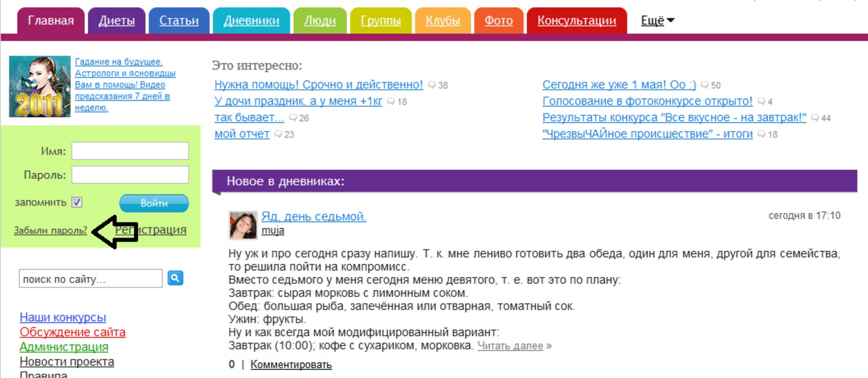This screenshot has width=868, height=378.
Task: Open the Дневники tab
Action: point(251,21)
